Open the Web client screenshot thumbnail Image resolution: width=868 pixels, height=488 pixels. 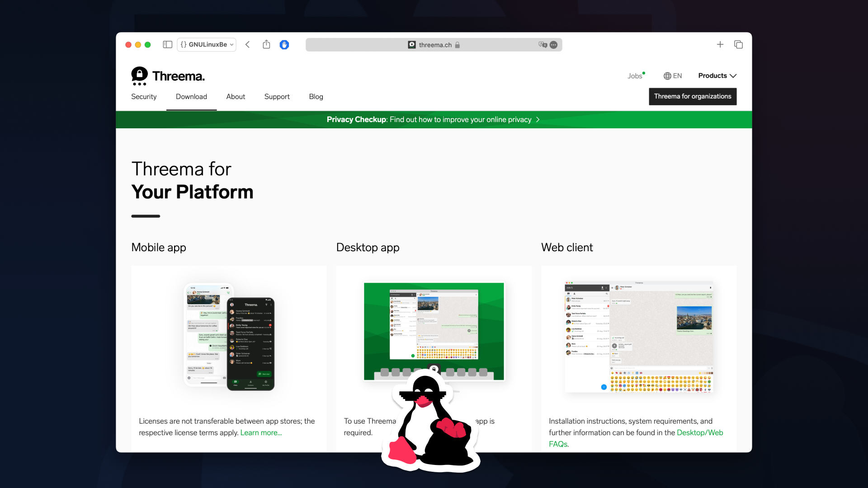pos(639,337)
